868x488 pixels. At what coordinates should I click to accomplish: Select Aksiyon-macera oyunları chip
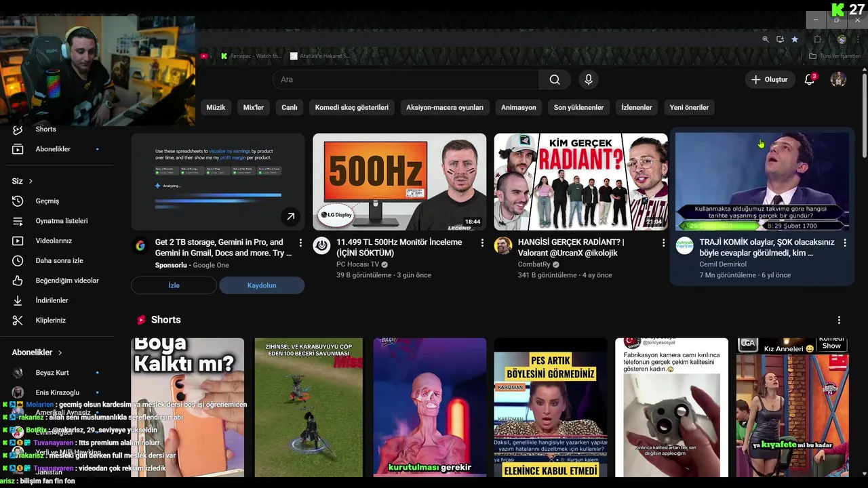[445, 108]
